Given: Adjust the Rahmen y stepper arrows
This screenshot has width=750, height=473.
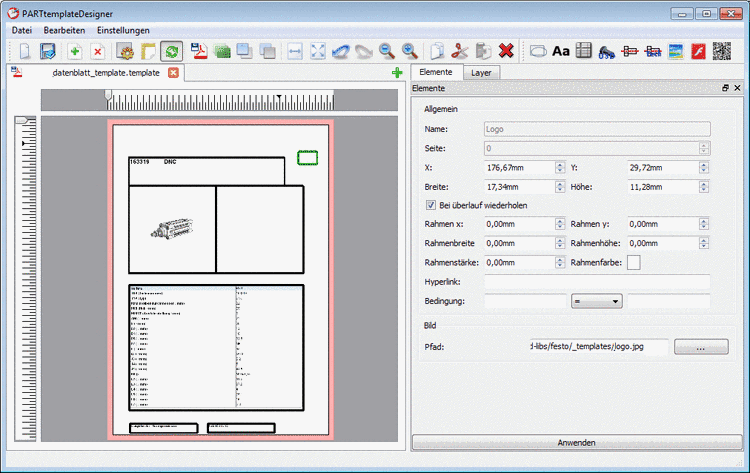Looking at the screenshot, I should (704, 224).
